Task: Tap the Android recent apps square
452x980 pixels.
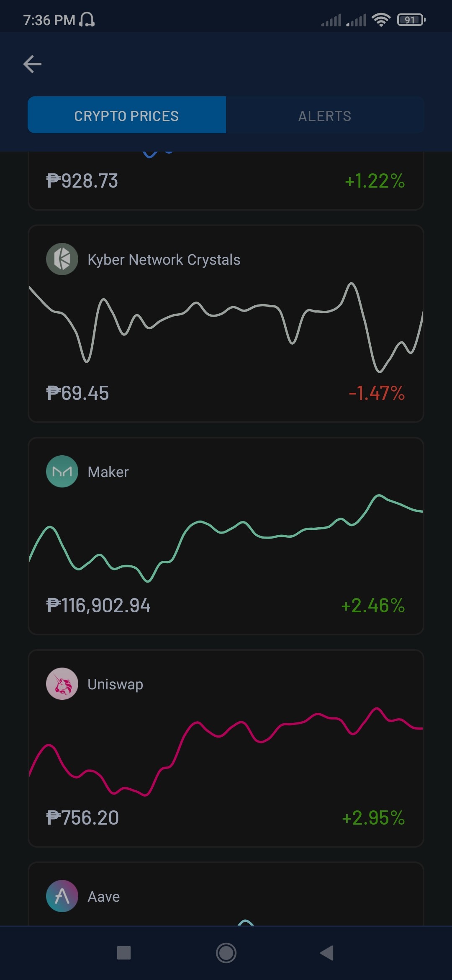Action: coord(124,953)
